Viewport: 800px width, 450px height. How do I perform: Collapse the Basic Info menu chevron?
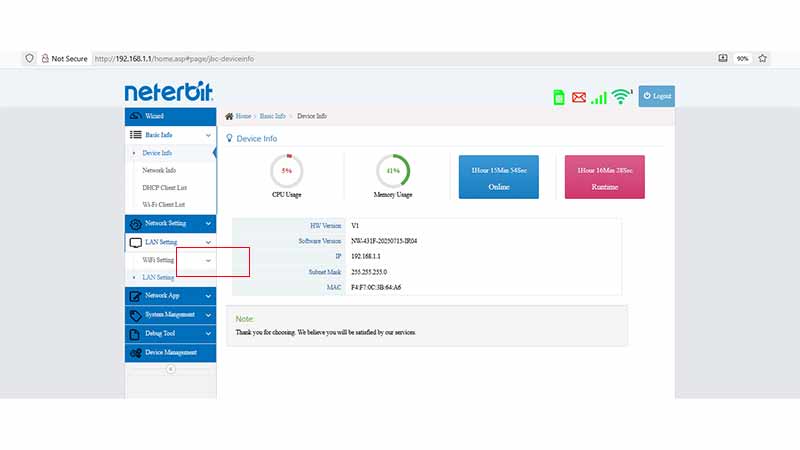pos(208,135)
